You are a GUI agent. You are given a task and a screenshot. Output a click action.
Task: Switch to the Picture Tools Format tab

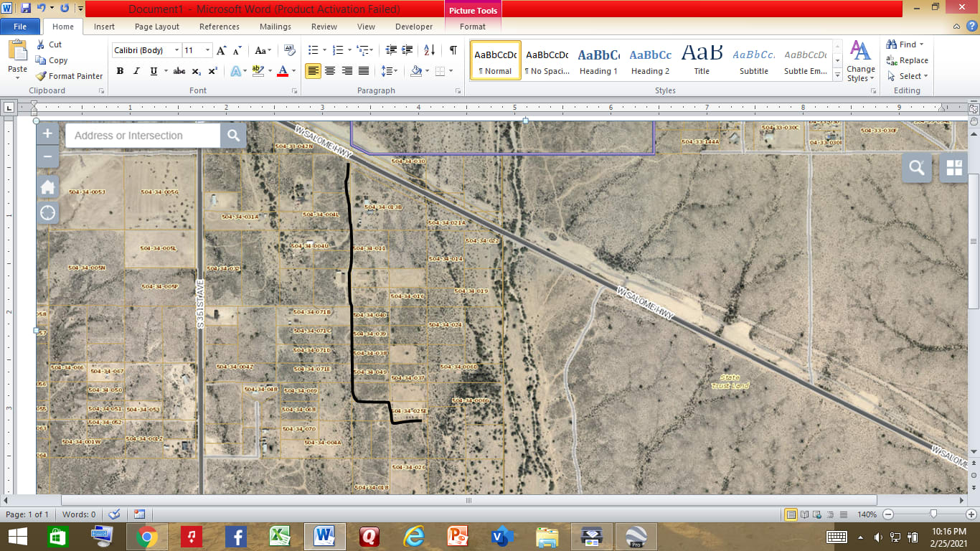[472, 27]
